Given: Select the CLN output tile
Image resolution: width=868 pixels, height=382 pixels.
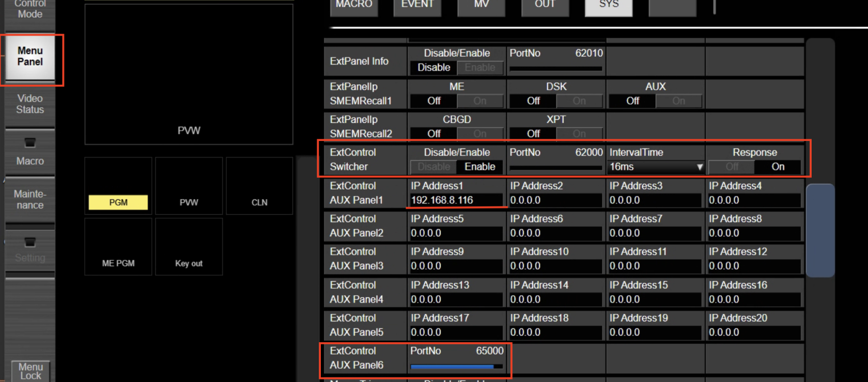Looking at the screenshot, I should (259, 186).
